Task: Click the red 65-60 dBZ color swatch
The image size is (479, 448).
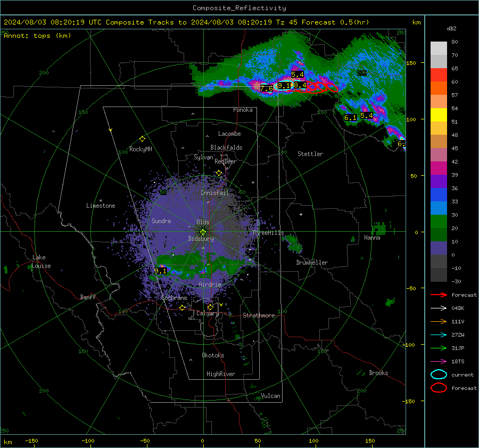Action: [x=439, y=75]
